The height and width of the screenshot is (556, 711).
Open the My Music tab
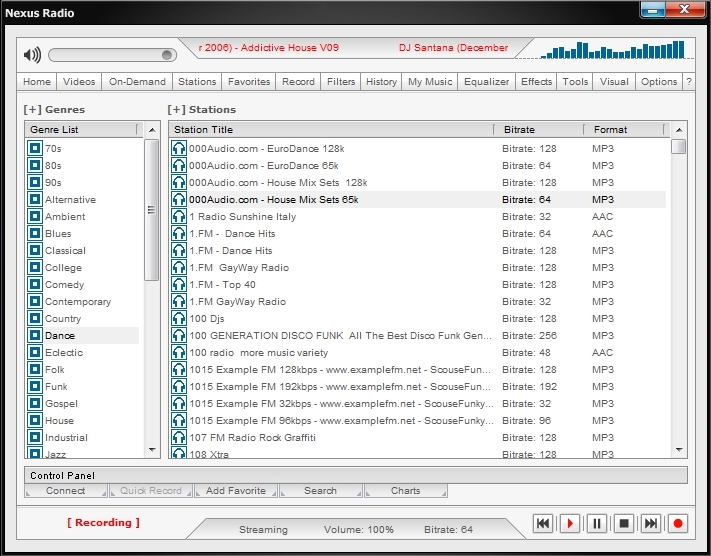pos(429,82)
